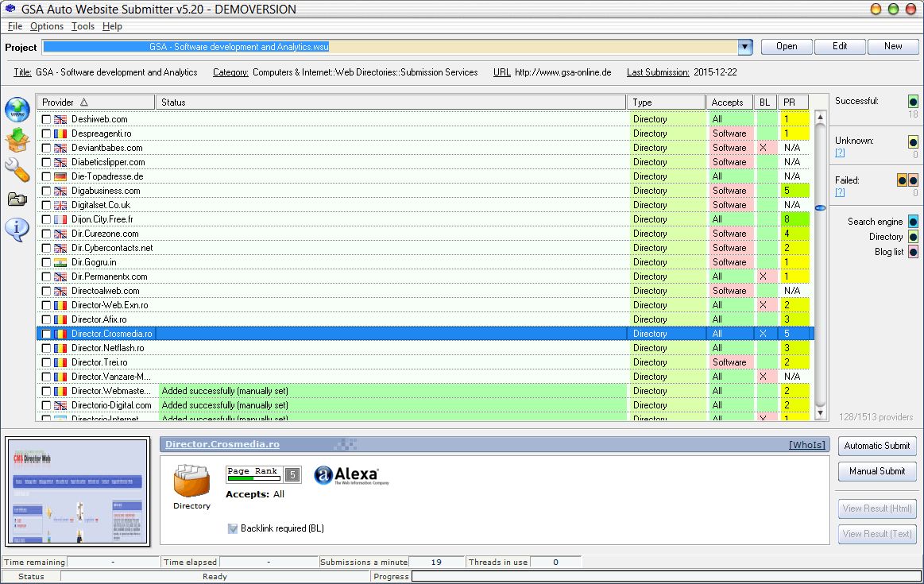Image resolution: width=924 pixels, height=584 pixels.
Task: Click the Page Rank badge
Action: point(264,474)
